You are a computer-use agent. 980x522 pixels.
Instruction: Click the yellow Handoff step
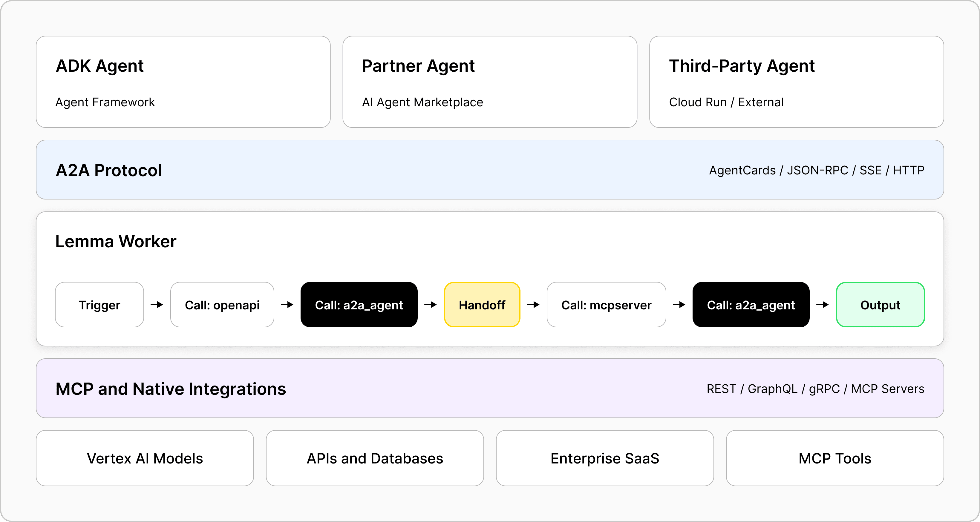coord(482,305)
